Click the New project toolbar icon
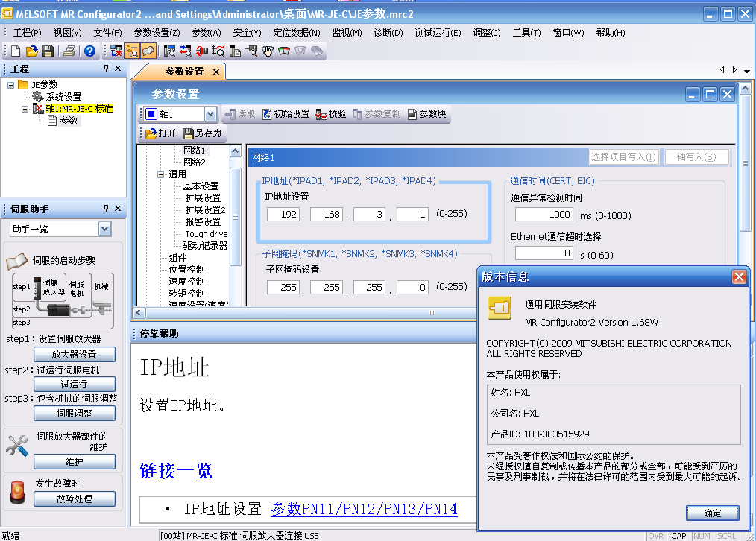 [x=16, y=51]
